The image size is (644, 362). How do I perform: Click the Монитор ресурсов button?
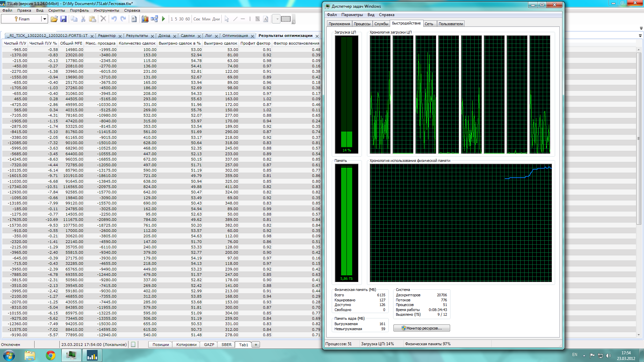[422, 328]
